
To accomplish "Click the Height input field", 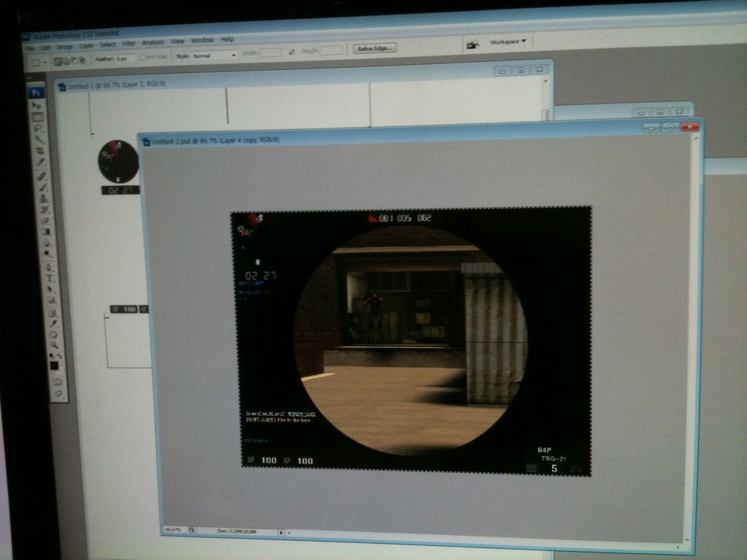I will click(332, 50).
